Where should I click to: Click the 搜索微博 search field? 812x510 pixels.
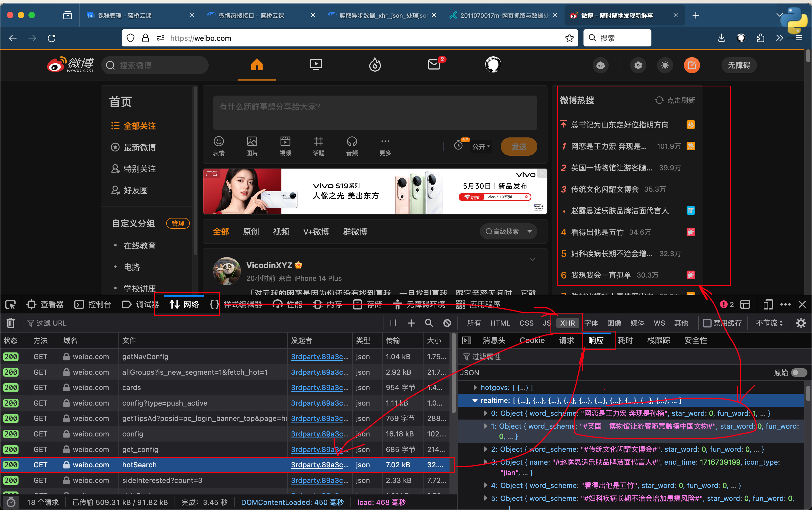click(x=155, y=65)
